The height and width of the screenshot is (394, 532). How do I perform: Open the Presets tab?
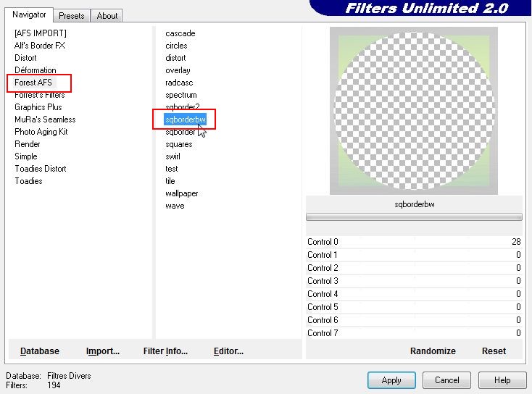(71, 16)
